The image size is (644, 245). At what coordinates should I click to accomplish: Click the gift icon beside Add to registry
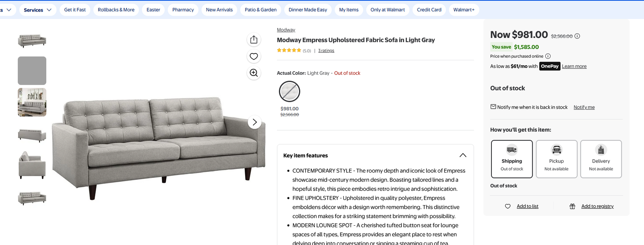(x=572, y=206)
